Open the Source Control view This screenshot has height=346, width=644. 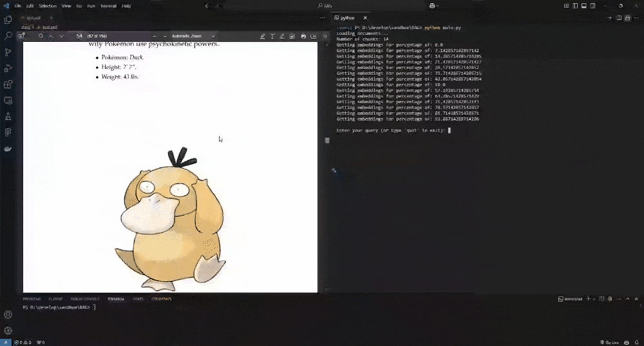8,52
